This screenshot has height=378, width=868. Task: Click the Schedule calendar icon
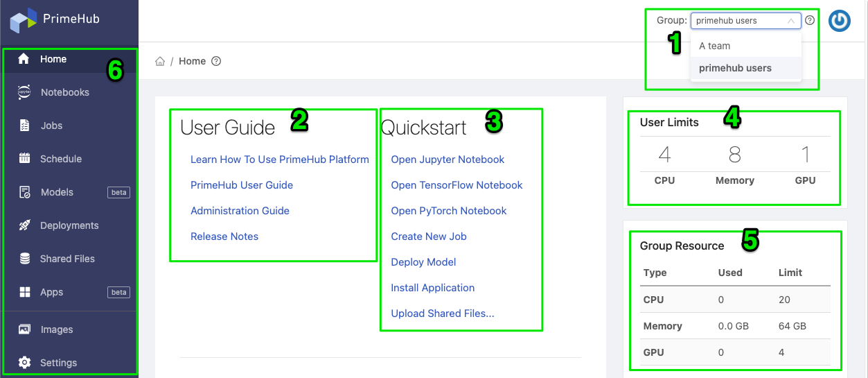[x=24, y=159]
